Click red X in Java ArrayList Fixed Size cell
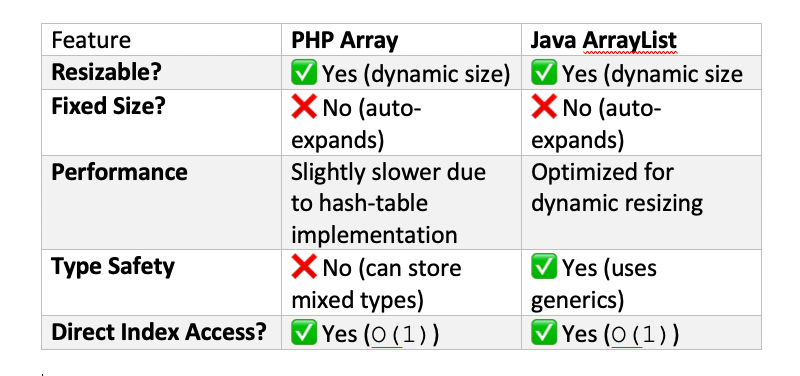 pyautogui.click(x=544, y=108)
